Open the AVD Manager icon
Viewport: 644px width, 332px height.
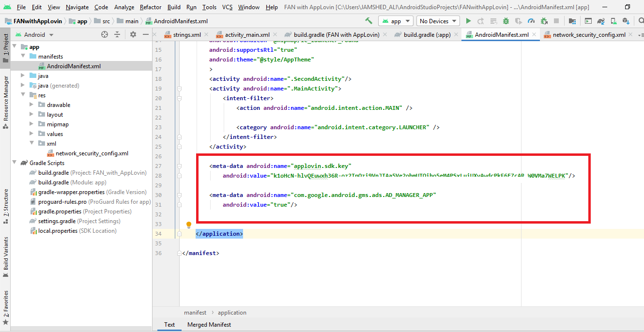(x=613, y=21)
